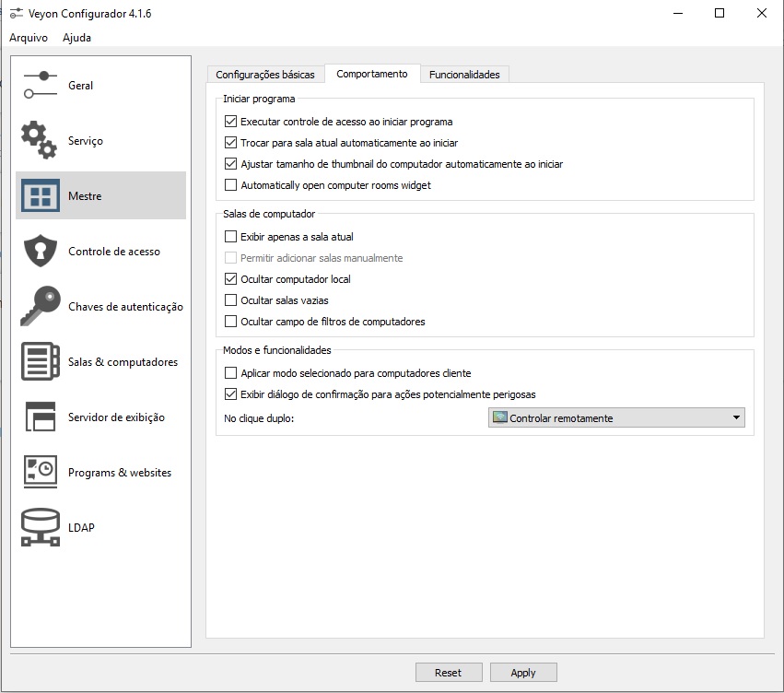Image resolution: width=784 pixels, height=693 pixels.
Task: Uncheck Ocultar computador local
Action: pos(231,279)
